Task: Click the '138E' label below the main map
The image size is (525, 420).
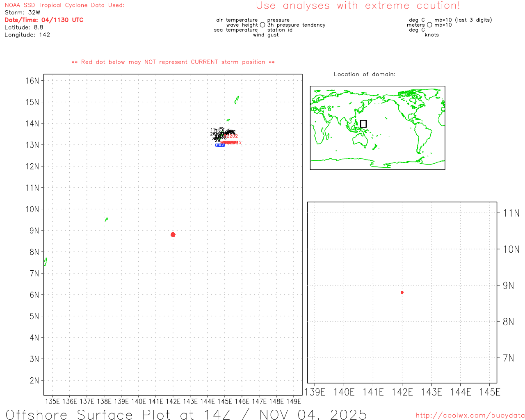Action: pos(104,401)
